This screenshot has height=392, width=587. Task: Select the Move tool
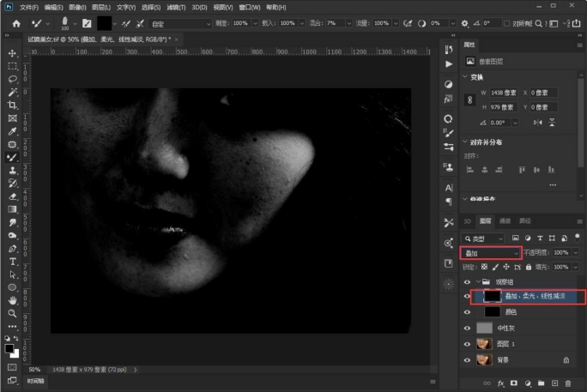point(12,53)
